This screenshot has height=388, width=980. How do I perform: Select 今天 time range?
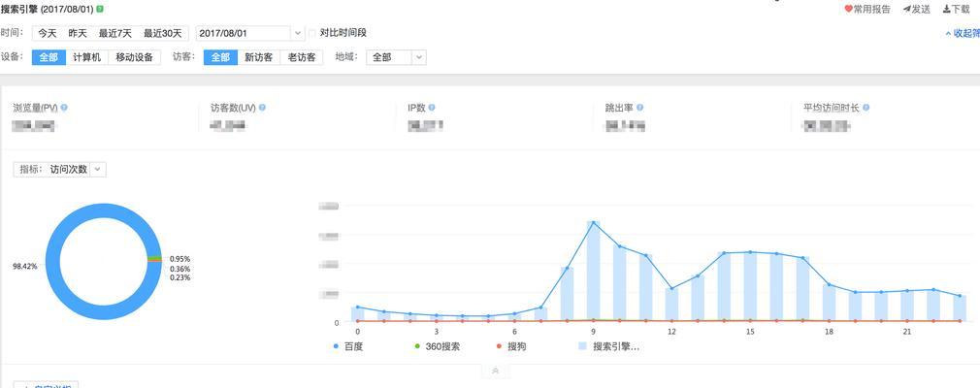[48, 33]
